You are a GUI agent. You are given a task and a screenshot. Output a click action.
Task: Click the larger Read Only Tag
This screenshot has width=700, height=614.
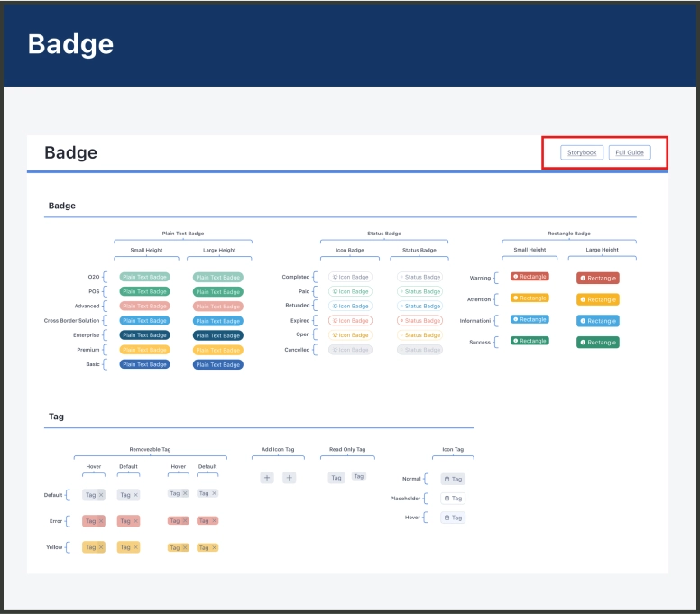point(336,478)
